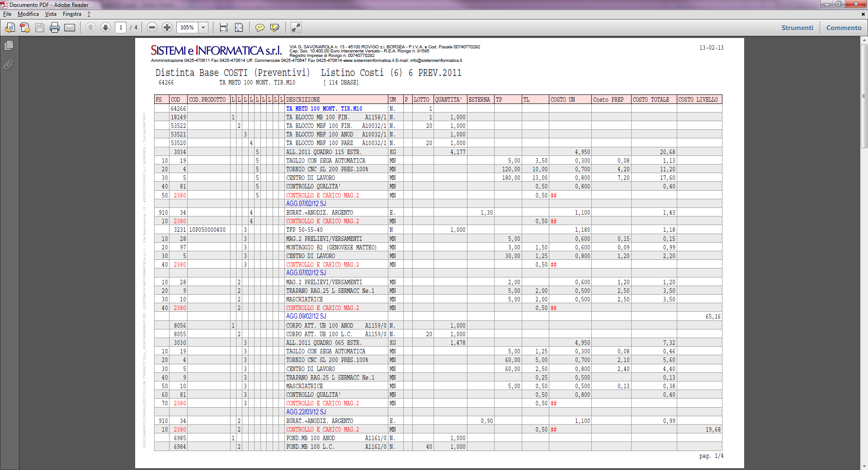The height and width of the screenshot is (470, 868).
Task: Open the Strumenti pane
Action: (x=797, y=28)
